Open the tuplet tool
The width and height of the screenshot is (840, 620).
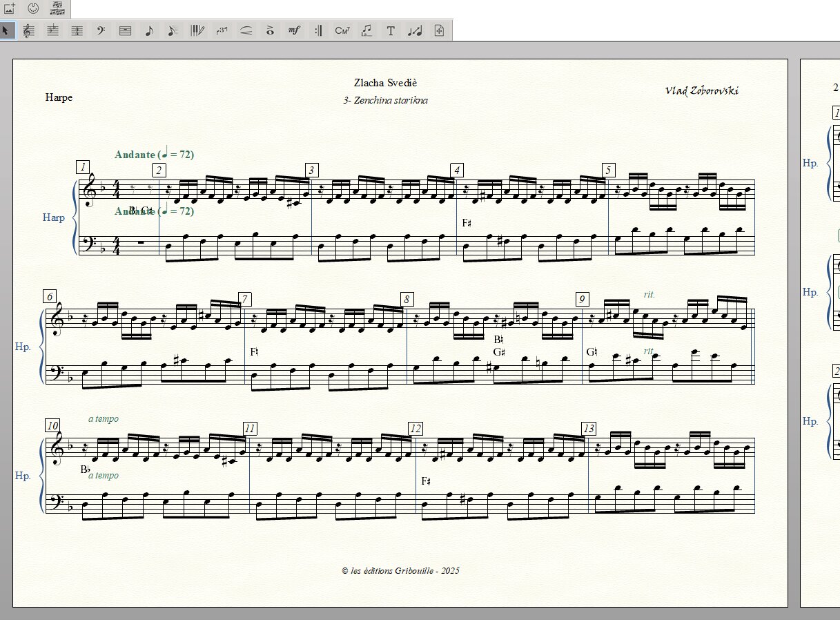pyautogui.click(x=222, y=30)
